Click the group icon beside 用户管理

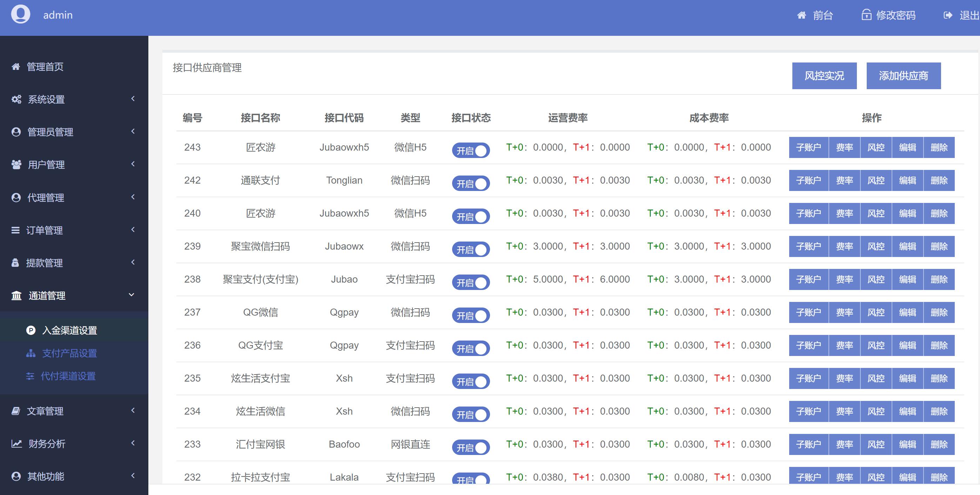tap(16, 165)
